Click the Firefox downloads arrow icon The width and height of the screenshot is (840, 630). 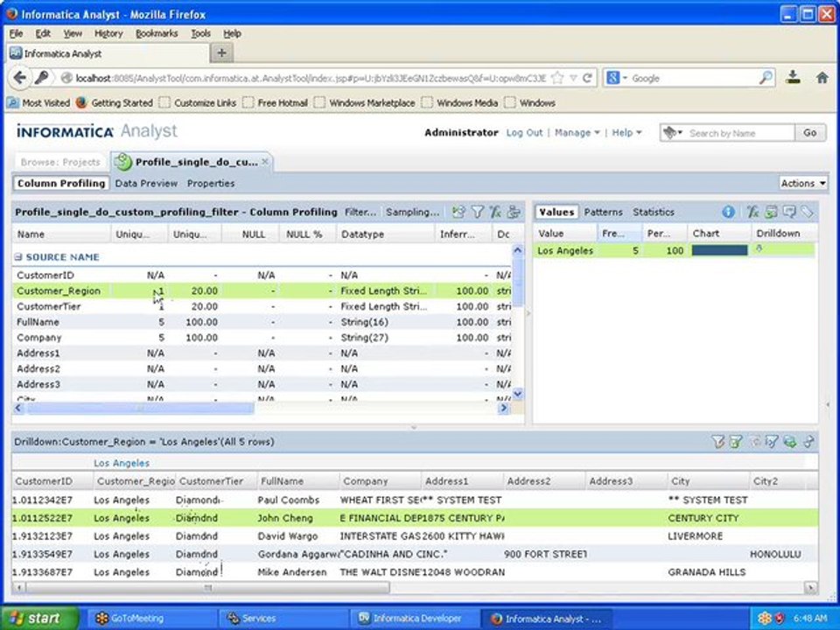point(793,78)
